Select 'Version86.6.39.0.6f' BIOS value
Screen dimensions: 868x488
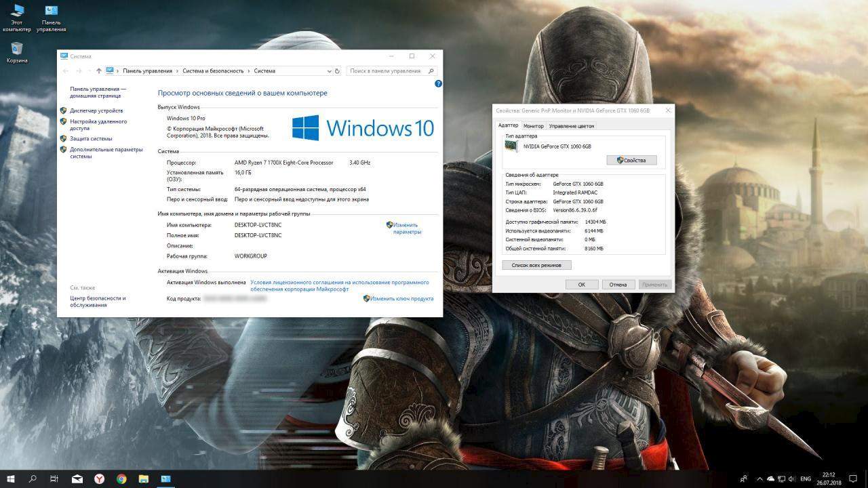[575, 210]
